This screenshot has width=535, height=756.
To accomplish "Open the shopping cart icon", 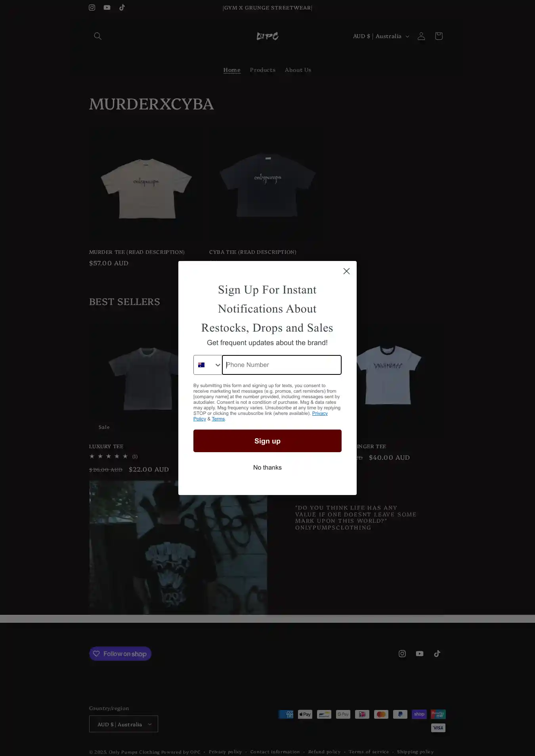I will tap(439, 36).
